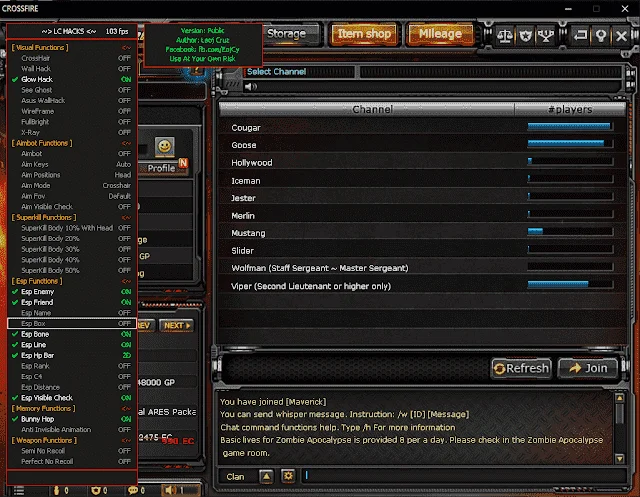Select Wolfman (Staff Sergeant ~ Master Sergeant)
The height and width of the screenshot is (497, 640).
click(422, 268)
